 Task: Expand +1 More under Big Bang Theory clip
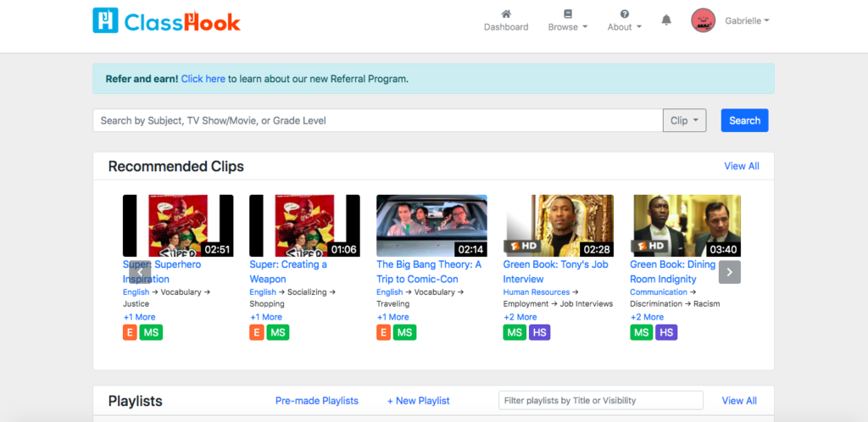pyautogui.click(x=393, y=317)
